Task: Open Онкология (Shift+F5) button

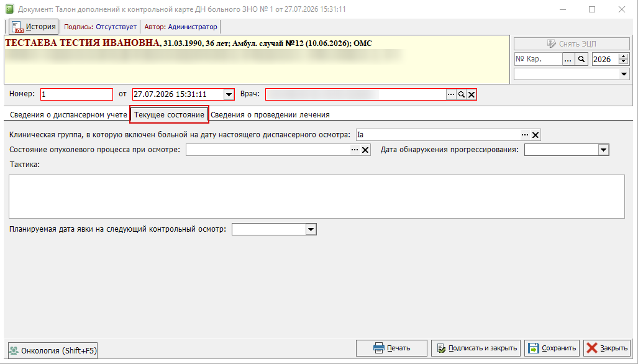Action: (x=53, y=350)
